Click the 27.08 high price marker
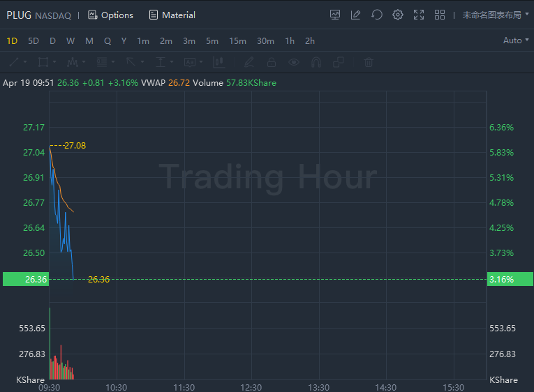 tap(75, 146)
